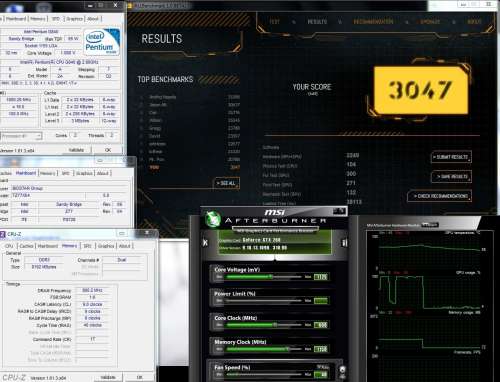Viewport: 500px width, 382px height.
Task: Switch to the CPU tab in the bottom CPU-Z window
Action: 9,246
